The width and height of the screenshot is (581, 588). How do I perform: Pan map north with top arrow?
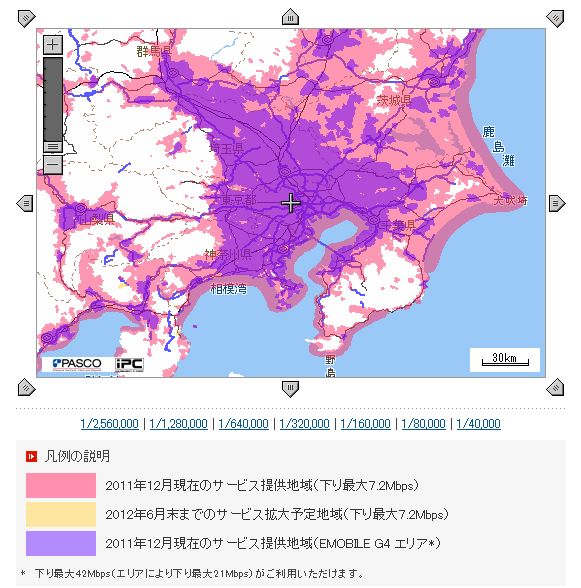coord(290,17)
